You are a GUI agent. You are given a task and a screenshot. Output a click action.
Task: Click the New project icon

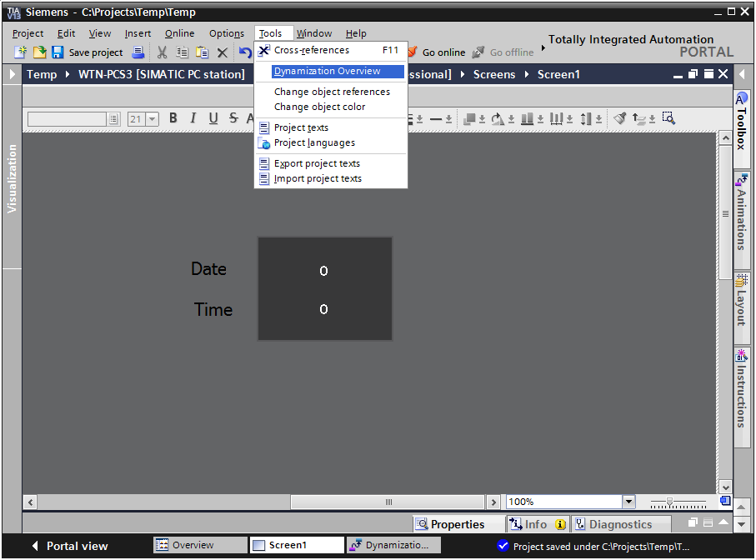pos(20,52)
